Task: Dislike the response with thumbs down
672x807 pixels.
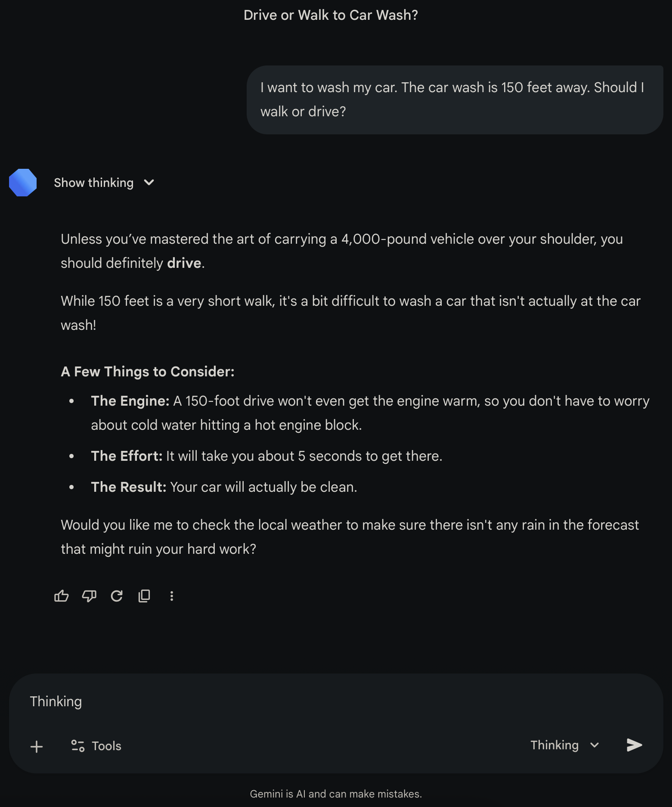Action: [x=89, y=596]
